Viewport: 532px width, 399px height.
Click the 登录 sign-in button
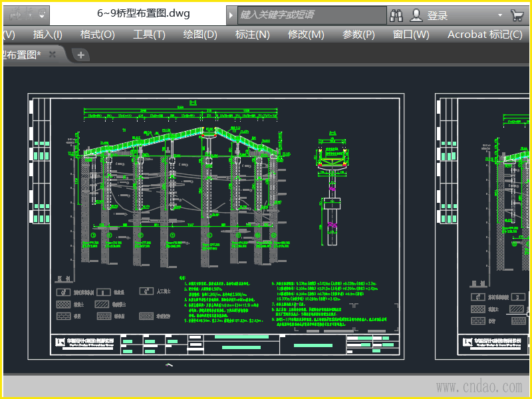point(437,15)
